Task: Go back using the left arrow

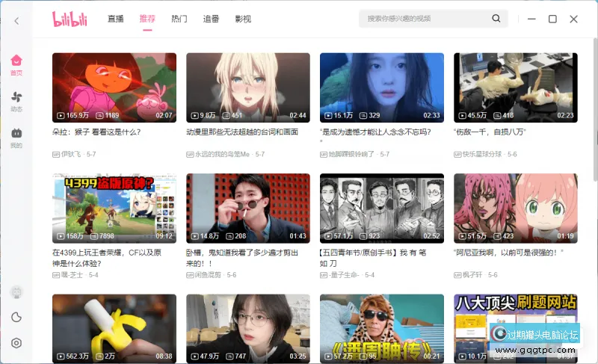Action: click(16, 21)
